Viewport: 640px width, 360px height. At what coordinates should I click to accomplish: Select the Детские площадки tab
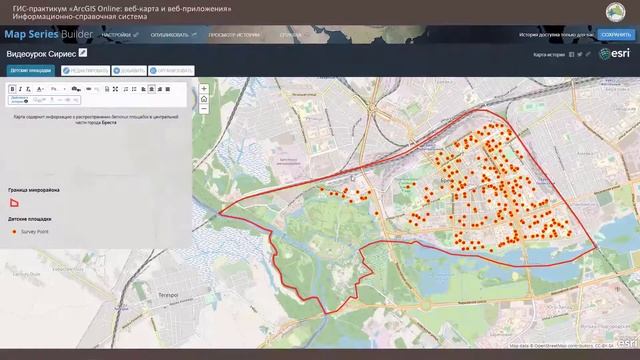pos(31,71)
